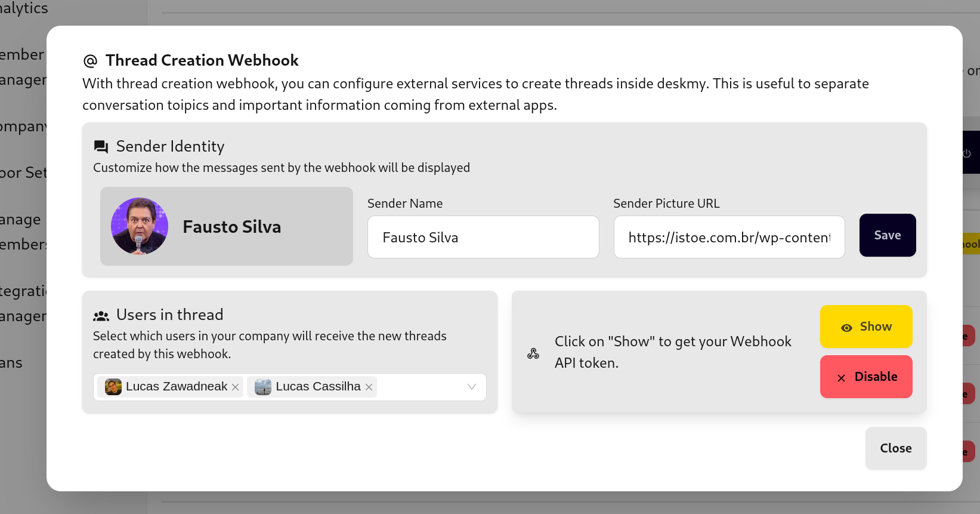Edit the Sender Name field
This screenshot has width=980, height=514.
pos(483,238)
